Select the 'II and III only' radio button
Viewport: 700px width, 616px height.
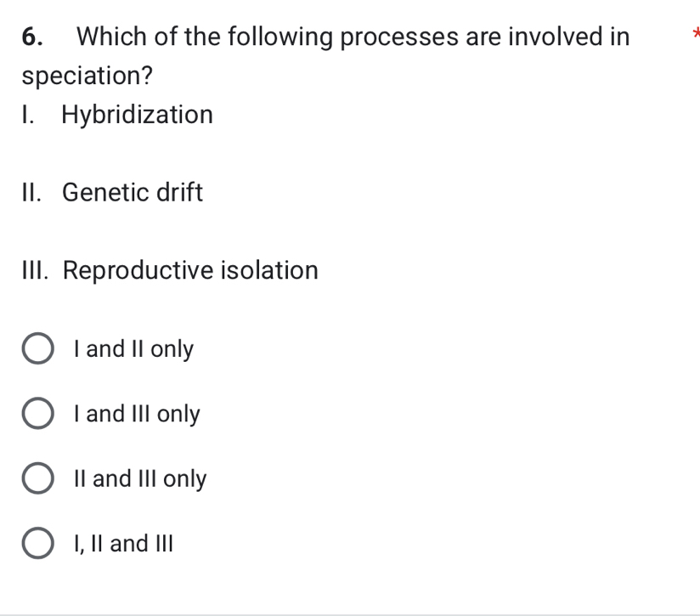pos(37,478)
